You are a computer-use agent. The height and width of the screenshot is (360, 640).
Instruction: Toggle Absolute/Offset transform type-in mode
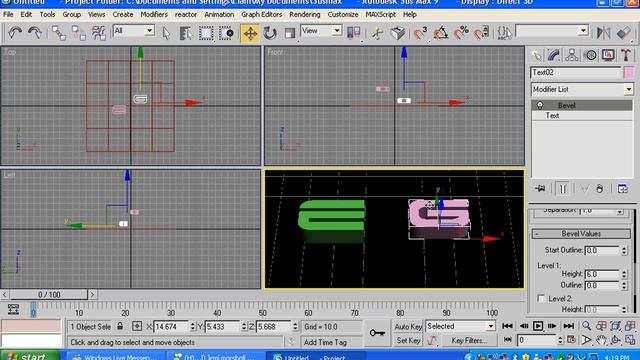(137, 326)
